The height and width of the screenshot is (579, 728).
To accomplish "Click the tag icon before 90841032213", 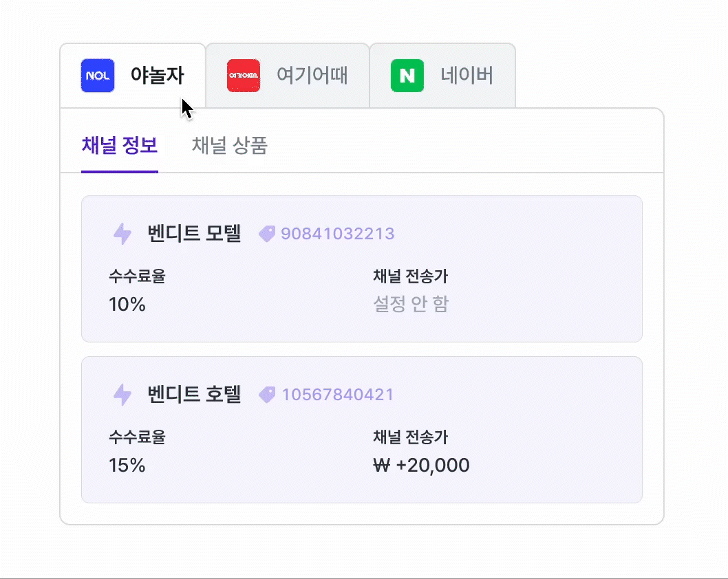I will click(x=267, y=234).
